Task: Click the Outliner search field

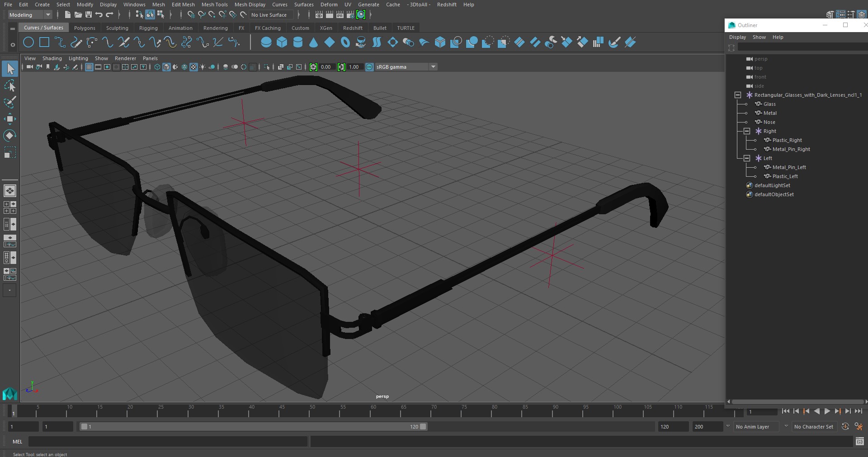Action: click(x=802, y=47)
